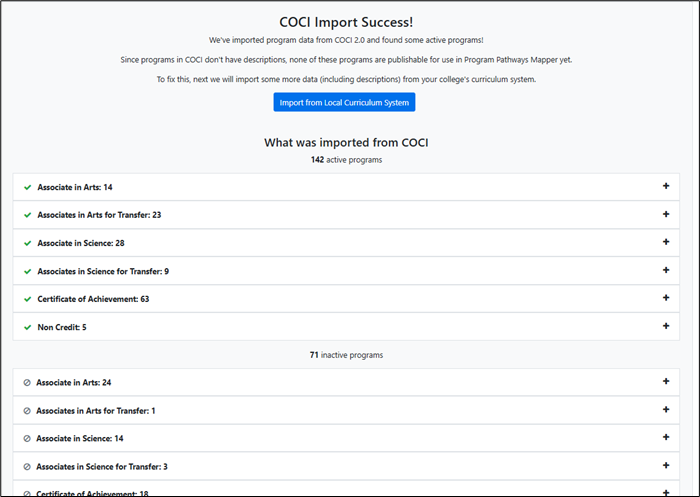Click the green checkmark beside Associate in Arts: 14

tap(27, 187)
